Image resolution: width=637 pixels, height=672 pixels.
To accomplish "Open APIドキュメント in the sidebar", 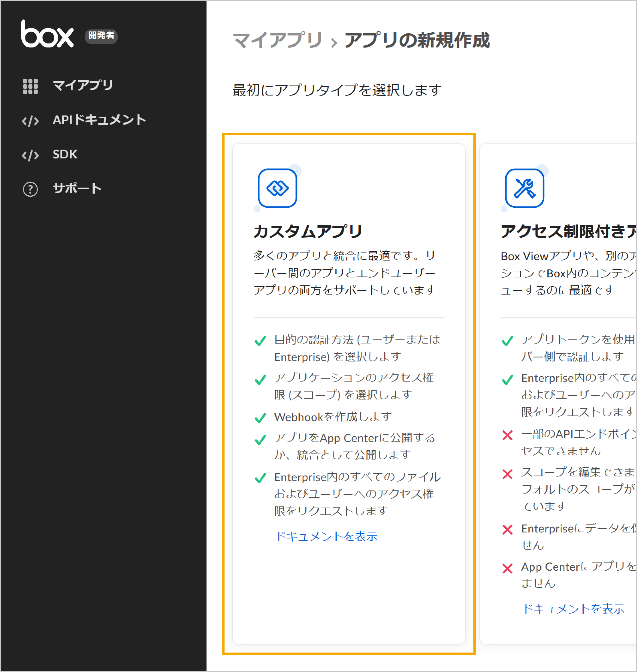I will 99,120.
